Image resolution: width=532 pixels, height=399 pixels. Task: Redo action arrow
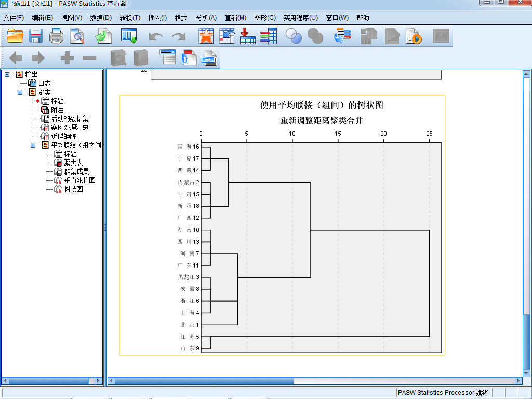[179, 36]
